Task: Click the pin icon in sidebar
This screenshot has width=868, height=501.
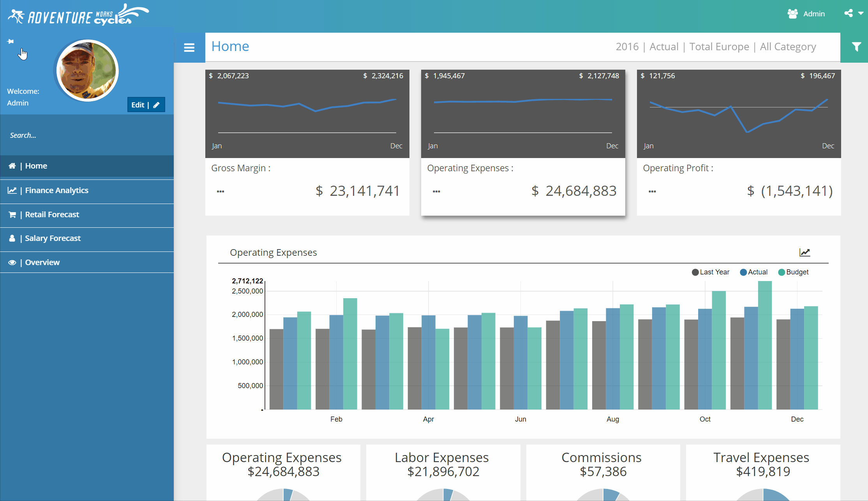Action: (x=11, y=41)
